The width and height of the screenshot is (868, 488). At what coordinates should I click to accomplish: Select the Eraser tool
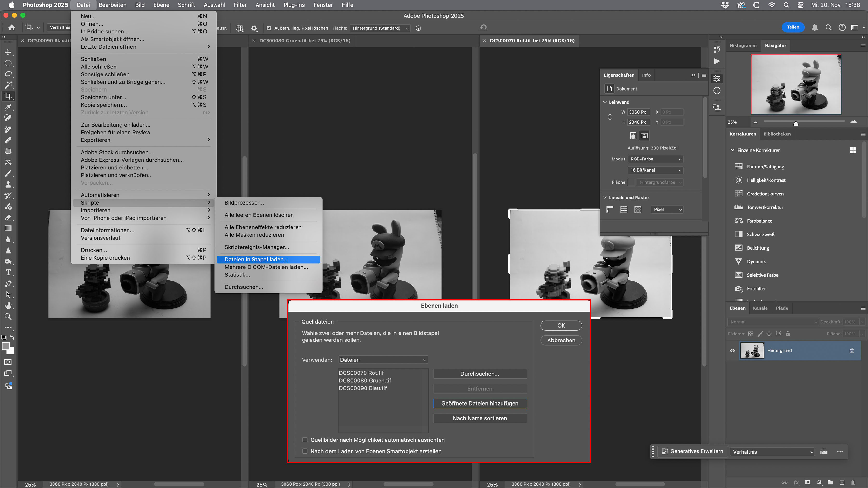[x=8, y=217]
